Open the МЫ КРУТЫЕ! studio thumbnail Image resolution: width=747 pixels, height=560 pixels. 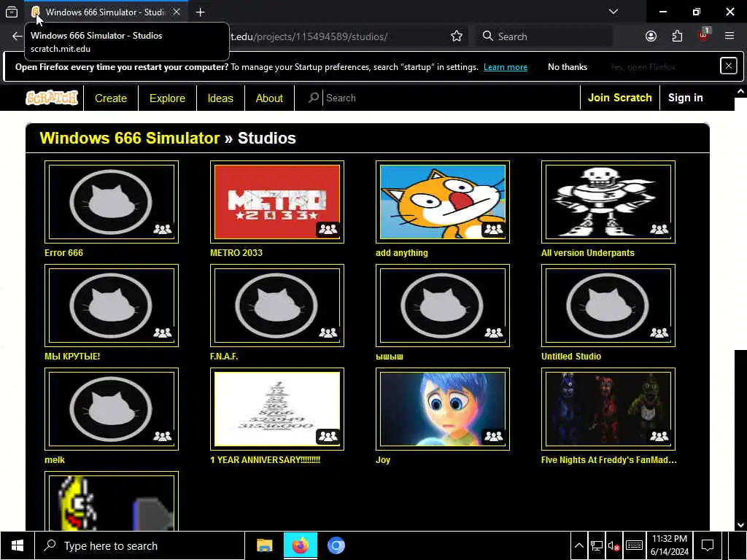coord(112,306)
